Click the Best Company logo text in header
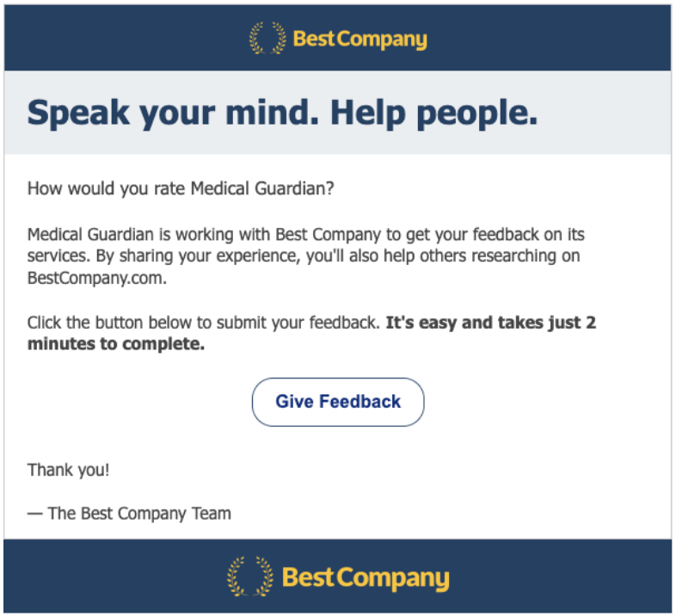Image resolution: width=676 pixels, height=616 pixels. coord(360,40)
